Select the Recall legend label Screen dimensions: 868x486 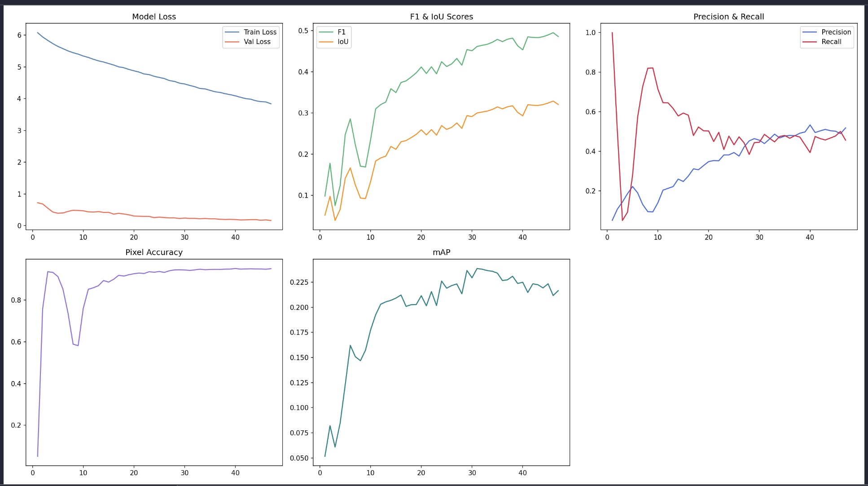click(831, 42)
